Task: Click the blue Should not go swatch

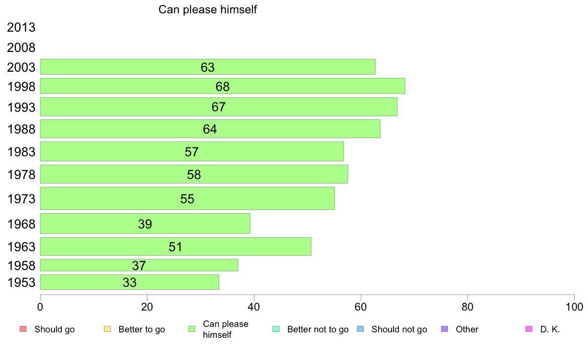Action: (x=360, y=329)
